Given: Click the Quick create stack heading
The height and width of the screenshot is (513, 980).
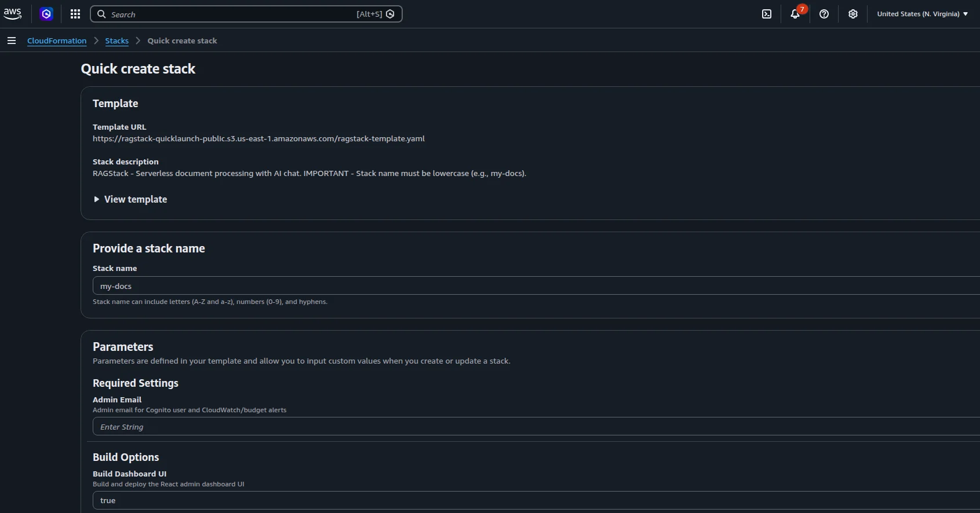Looking at the screenshot, I should (138, 69).
